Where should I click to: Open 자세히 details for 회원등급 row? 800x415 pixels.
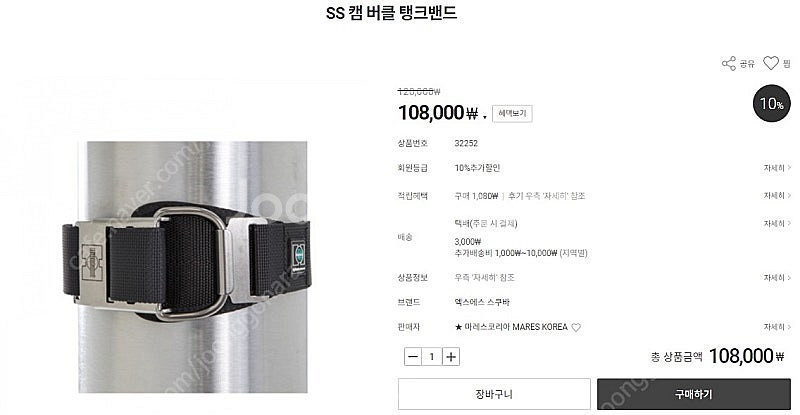(777, 168)
